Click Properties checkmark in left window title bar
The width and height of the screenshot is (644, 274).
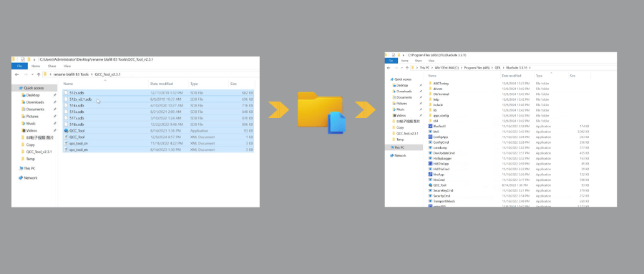pos(23,59)
